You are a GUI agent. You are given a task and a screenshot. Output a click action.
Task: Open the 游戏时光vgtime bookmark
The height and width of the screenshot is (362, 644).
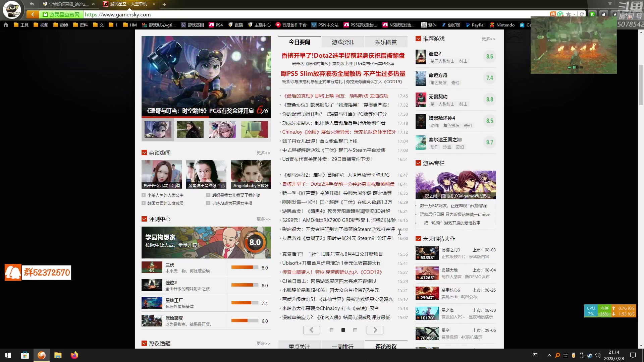pyautogui.click(x=159, y=25)
